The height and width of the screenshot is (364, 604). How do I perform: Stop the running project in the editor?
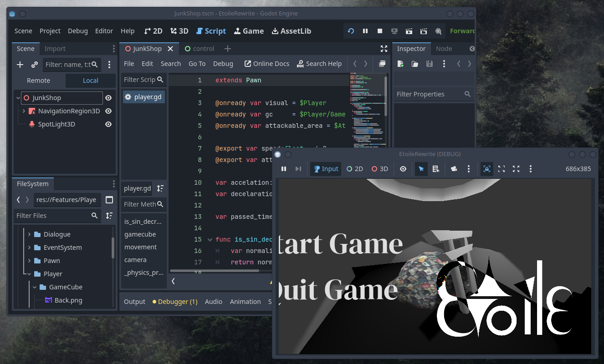(380, 31)
